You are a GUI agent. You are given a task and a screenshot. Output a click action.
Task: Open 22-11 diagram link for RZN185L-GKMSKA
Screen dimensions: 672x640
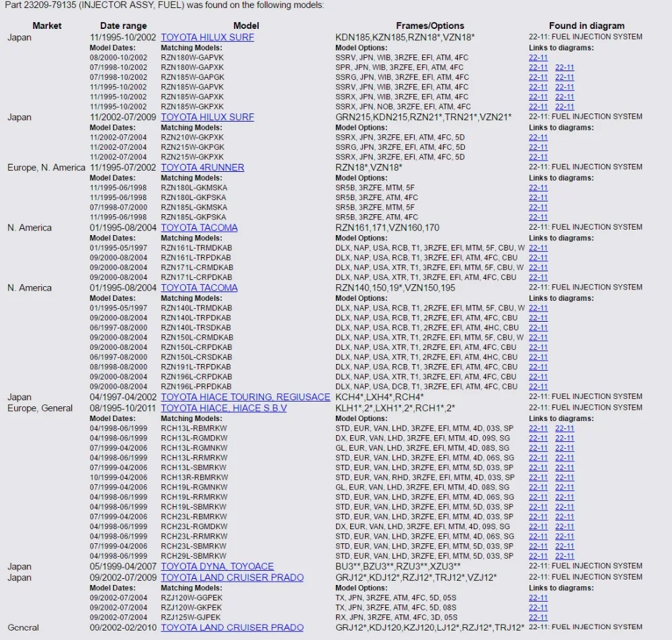[x=538, y=208]
